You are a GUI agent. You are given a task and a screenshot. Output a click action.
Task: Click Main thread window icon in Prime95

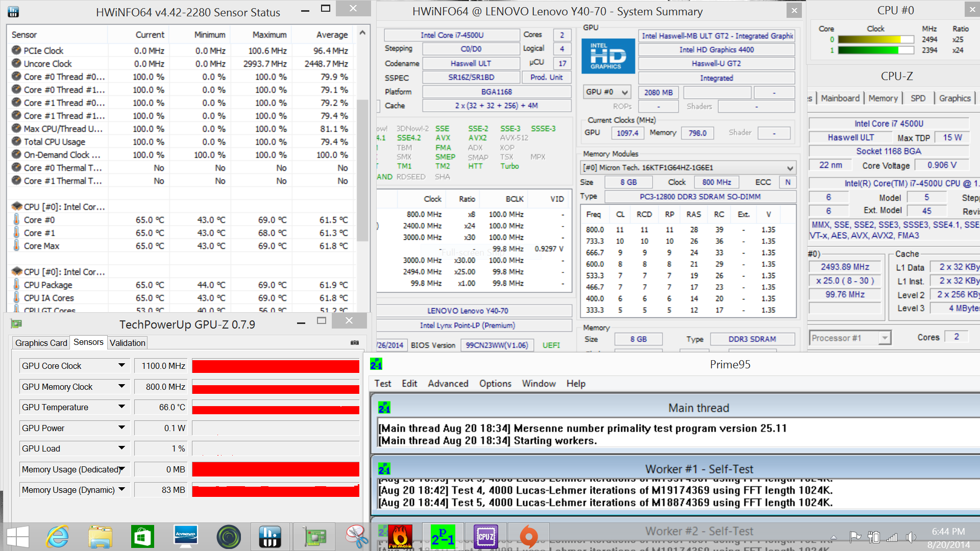[x=384, y=408]
